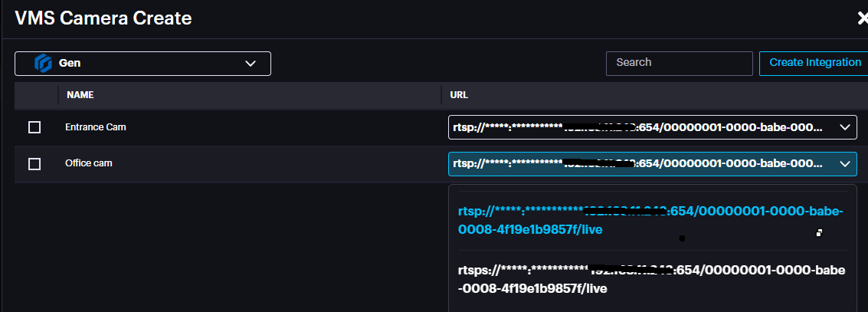This screenshot has width=868, height=312.
Task: Click the blank header cell above the checkboxes
Action: pyautogui.click(x=36, y=95)
